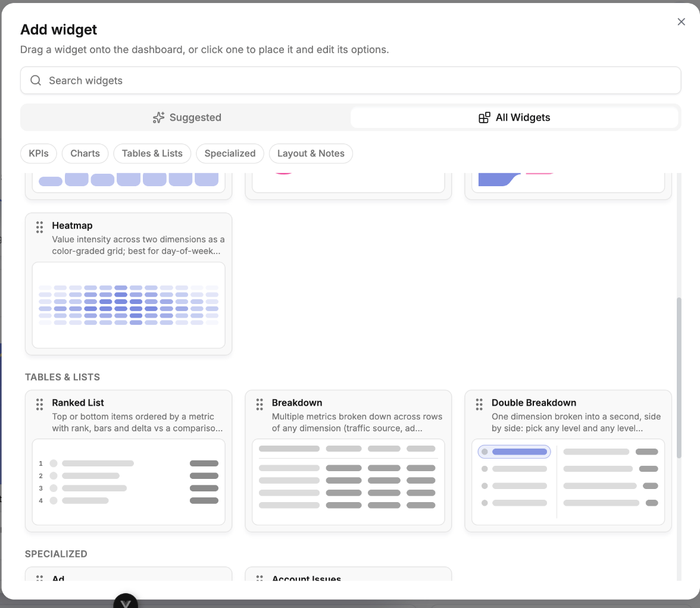Click the Double Breakdown preview thumbnail

coord(568,482)
